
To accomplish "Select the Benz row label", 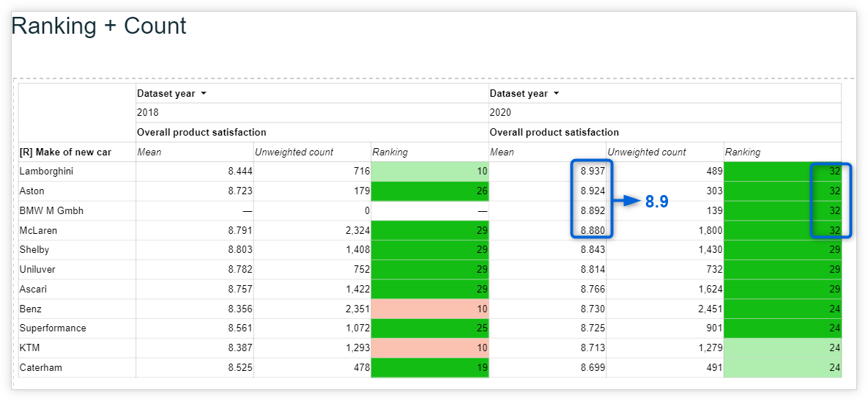I will point(31,309).
